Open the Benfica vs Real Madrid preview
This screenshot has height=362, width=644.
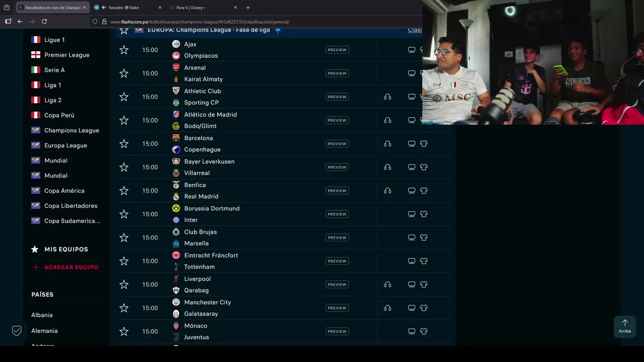pos(337,191)
